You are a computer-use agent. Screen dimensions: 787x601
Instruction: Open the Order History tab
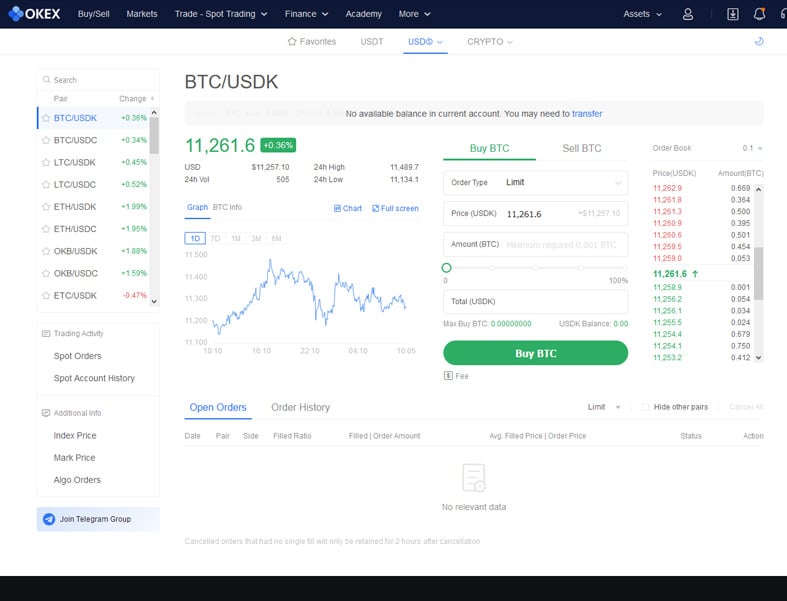[x=301, y=407]
